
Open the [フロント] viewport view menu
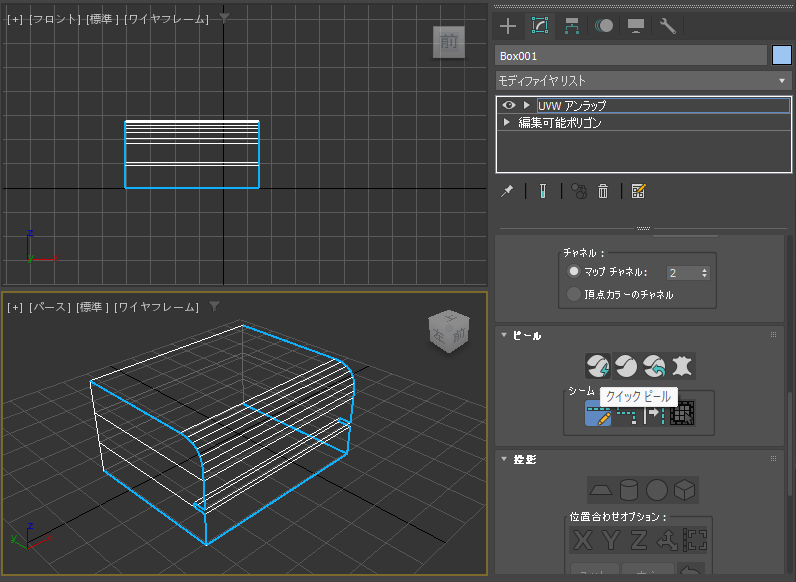pos(55,19)
